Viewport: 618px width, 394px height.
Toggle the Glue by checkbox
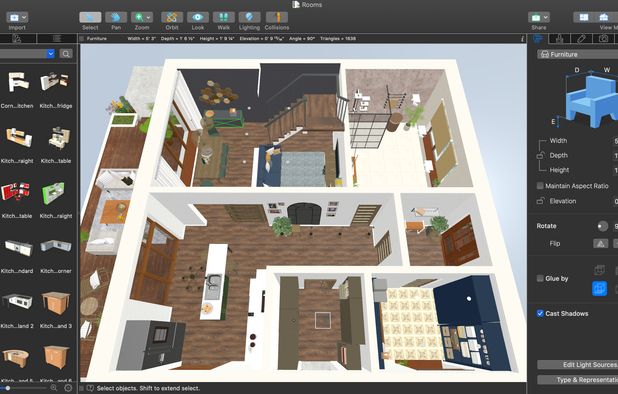click(540, 278)
